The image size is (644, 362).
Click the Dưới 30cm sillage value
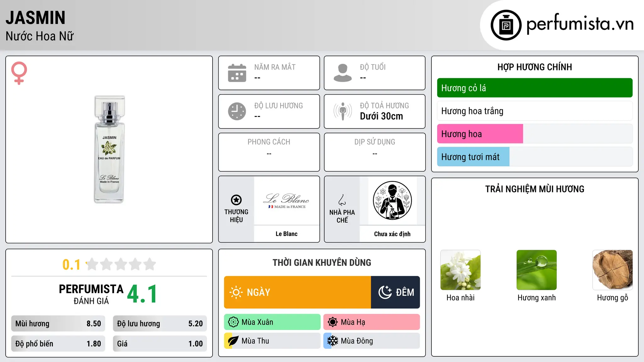pos(381,116)
